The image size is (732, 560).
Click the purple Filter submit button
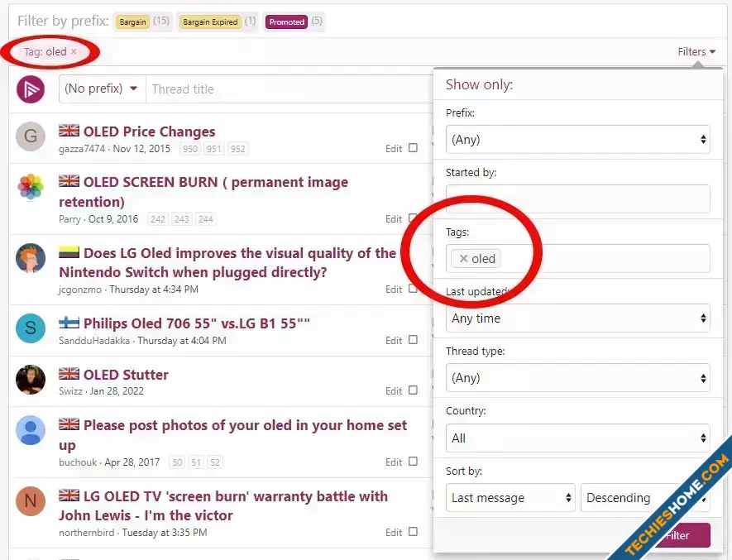tap(682, 535)
